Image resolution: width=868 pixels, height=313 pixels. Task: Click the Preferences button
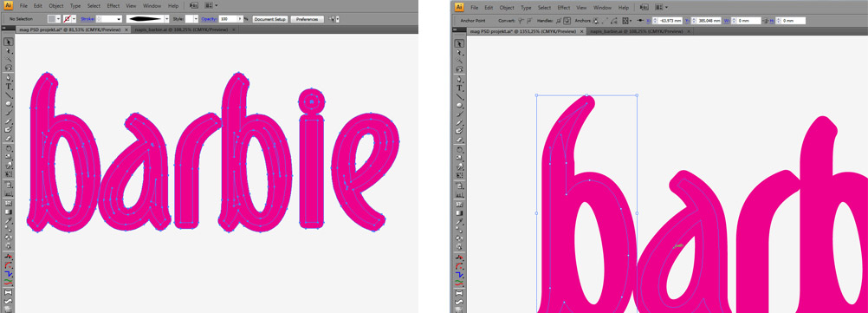[x=308, y=19]
